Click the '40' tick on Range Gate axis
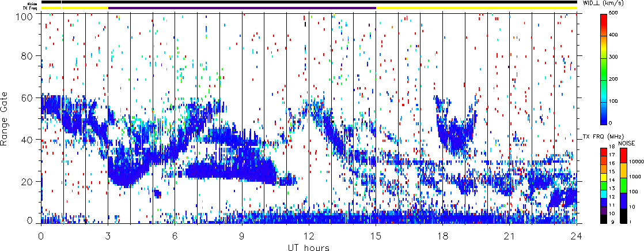Viewport: 644px width, 251px height. 28,139
